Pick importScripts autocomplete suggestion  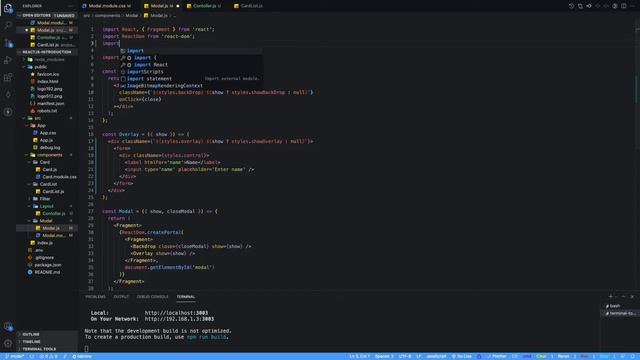pyautogui.click(x=191, y=71)
